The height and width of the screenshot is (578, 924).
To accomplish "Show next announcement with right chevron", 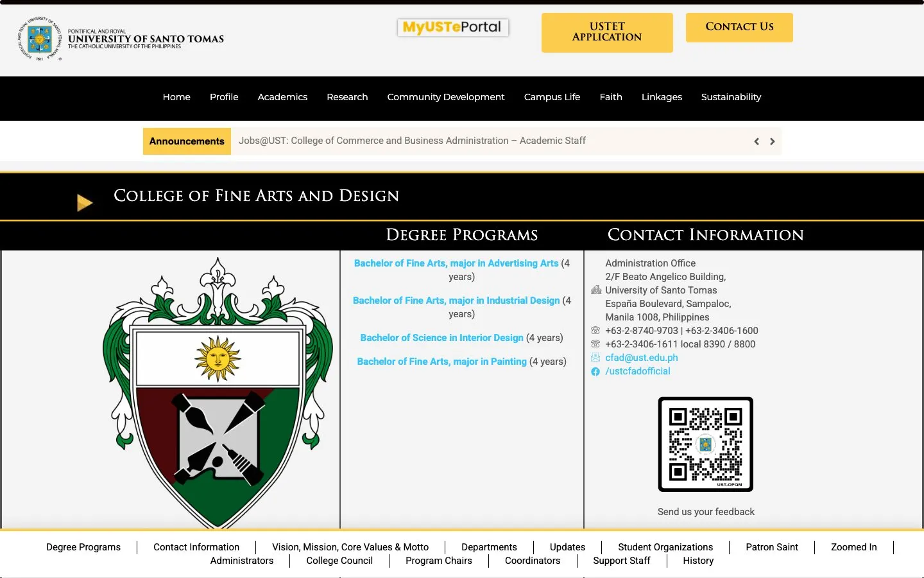I will [773, 141].
